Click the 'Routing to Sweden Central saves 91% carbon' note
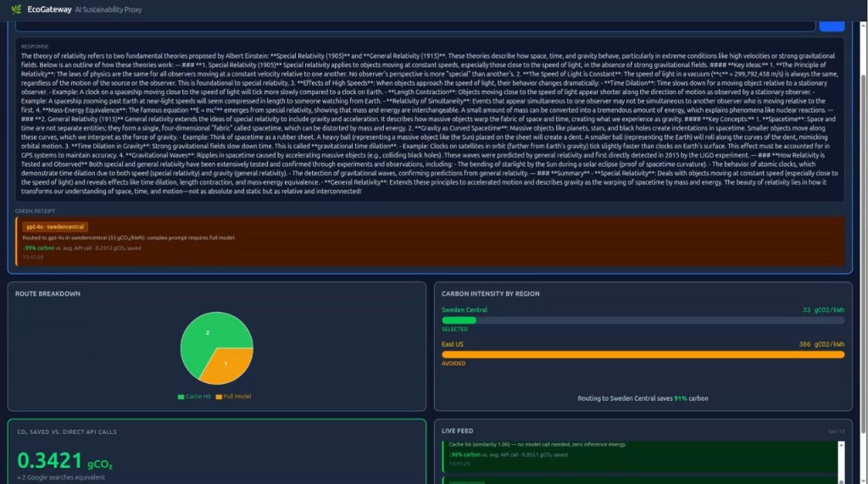Image resolution: width=868 pixels, height=484 pixels. (x=643, y=398)
